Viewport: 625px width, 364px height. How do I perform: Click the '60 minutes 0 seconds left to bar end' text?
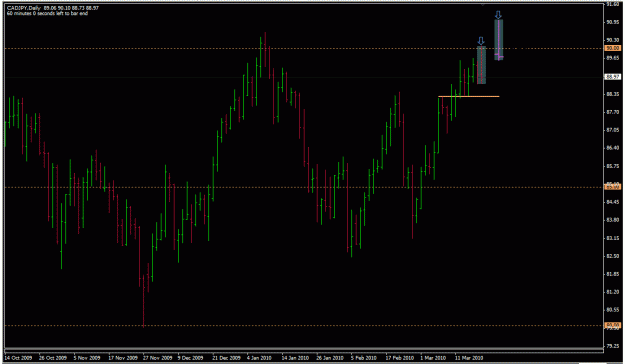coord(47,13)
